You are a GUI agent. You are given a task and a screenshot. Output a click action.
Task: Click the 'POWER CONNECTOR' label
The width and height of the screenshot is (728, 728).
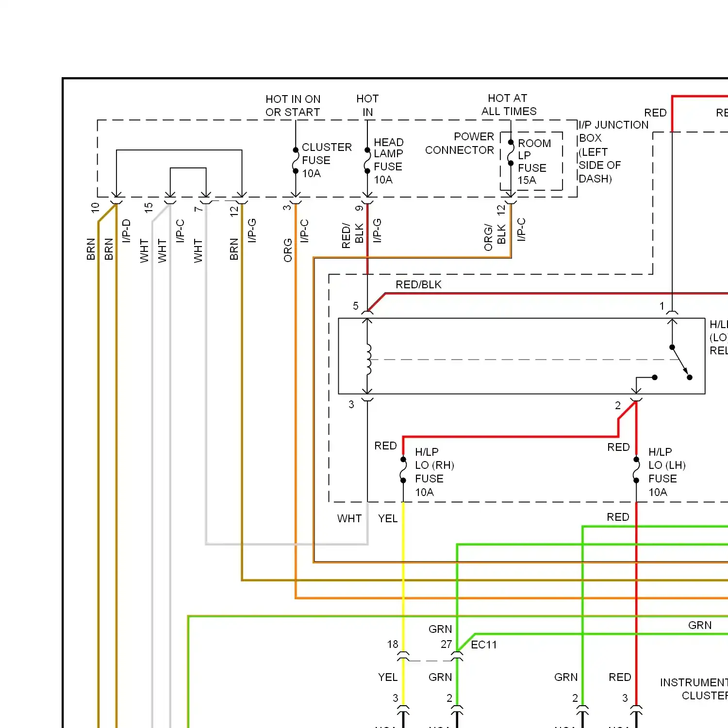[459, 143]
